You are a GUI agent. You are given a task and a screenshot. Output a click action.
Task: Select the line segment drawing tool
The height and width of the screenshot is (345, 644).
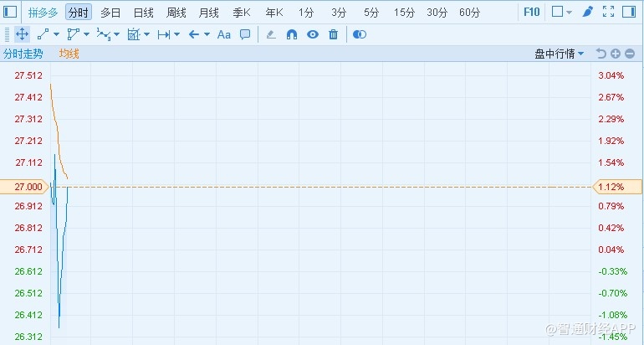click(x=43, y=34)
